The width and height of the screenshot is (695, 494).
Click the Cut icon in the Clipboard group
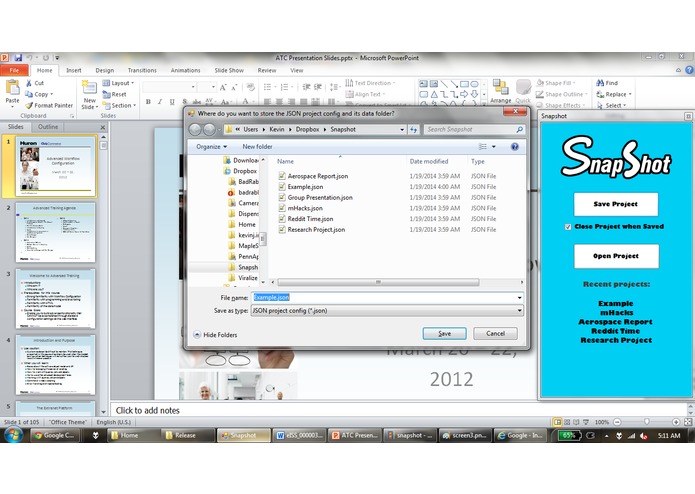[29, 83]
